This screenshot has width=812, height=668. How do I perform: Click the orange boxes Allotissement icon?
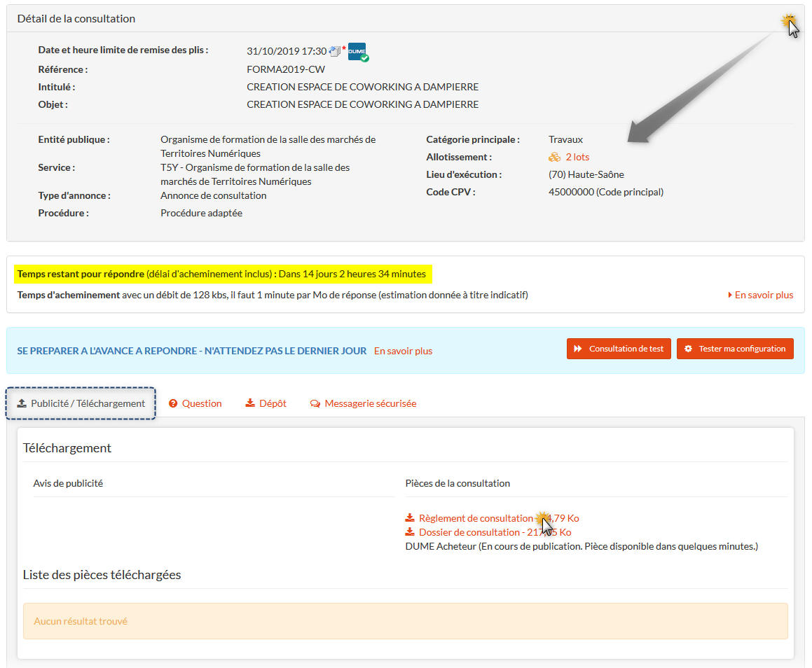(554, 157)
